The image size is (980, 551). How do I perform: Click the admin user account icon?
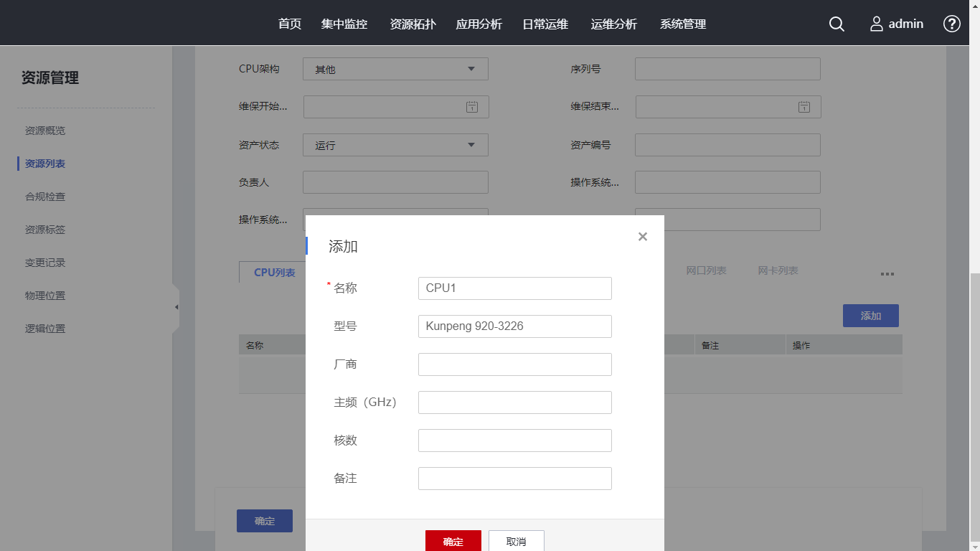[x=876, y=24]
